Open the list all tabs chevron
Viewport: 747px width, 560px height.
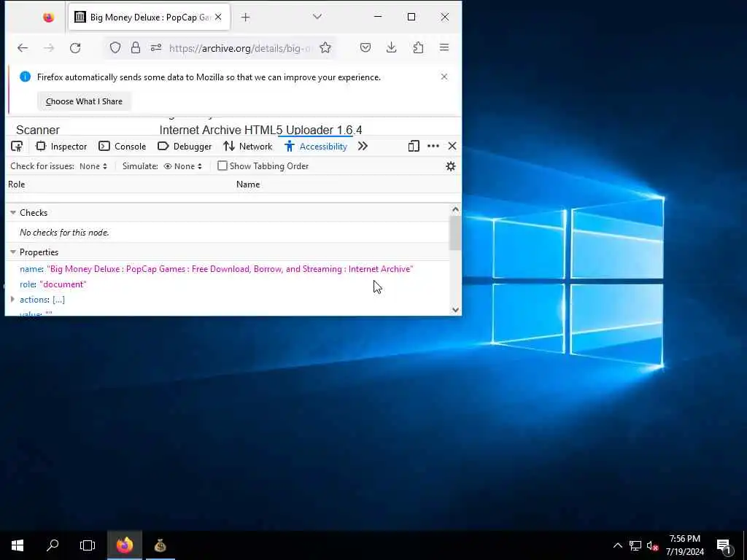point(317,17)
